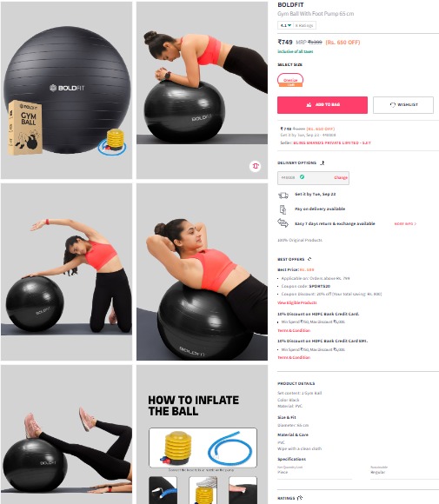The width and height of the screenshot is (439, 504).
Task: Add the gym ball to bag
Action: coord(323,105)
